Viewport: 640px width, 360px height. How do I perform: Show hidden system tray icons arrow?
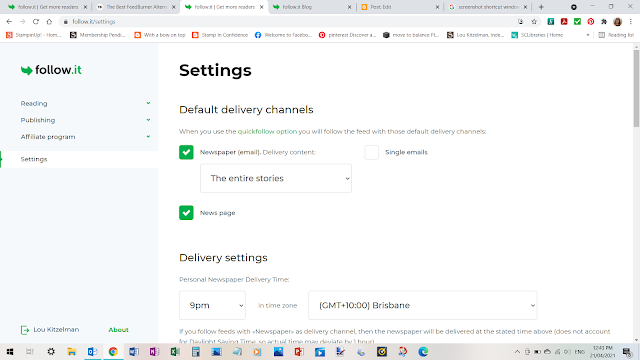(517, 352)
